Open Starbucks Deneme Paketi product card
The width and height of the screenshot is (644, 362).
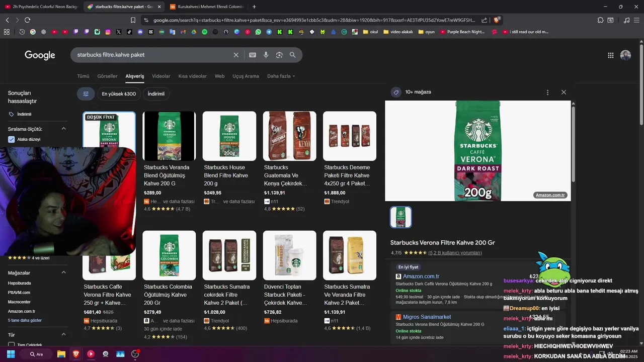350,158
